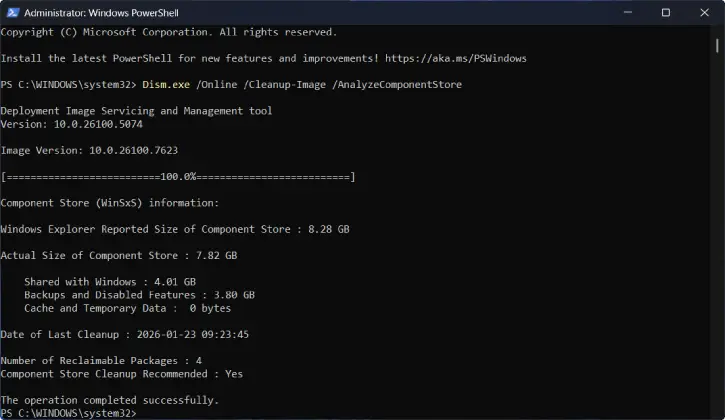Click the PowerShell icon in the title bar
725x420 pixels.
coord(12,12)
